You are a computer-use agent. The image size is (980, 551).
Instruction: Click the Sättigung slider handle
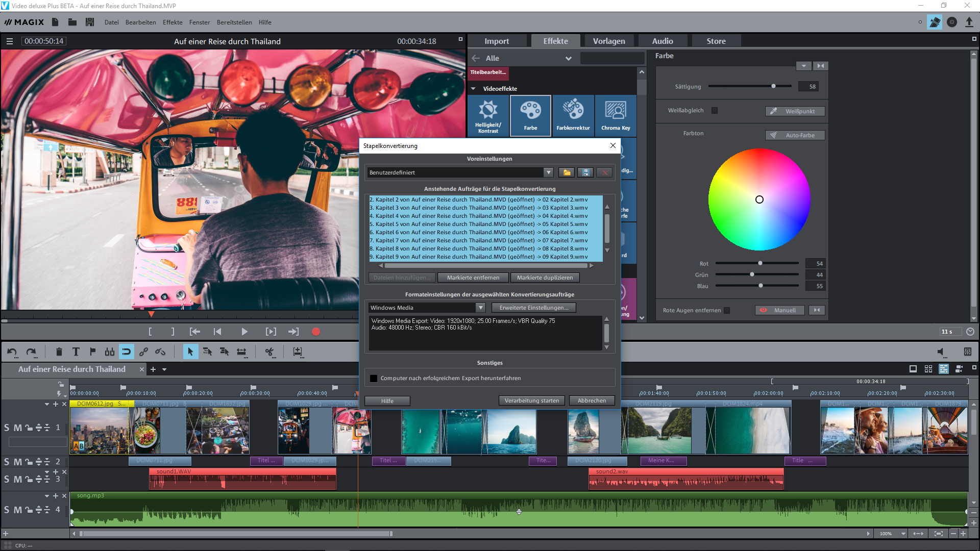pyautogui.click(x=773, y=86)
